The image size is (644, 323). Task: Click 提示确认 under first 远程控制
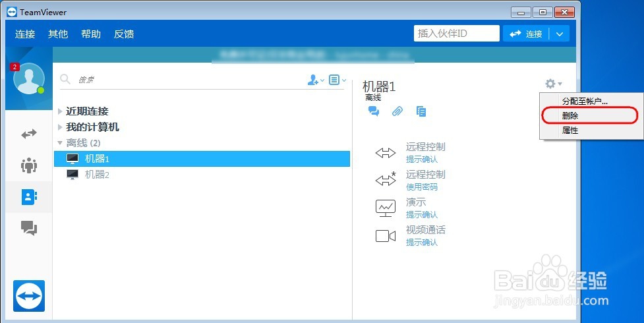coord(422,159)
